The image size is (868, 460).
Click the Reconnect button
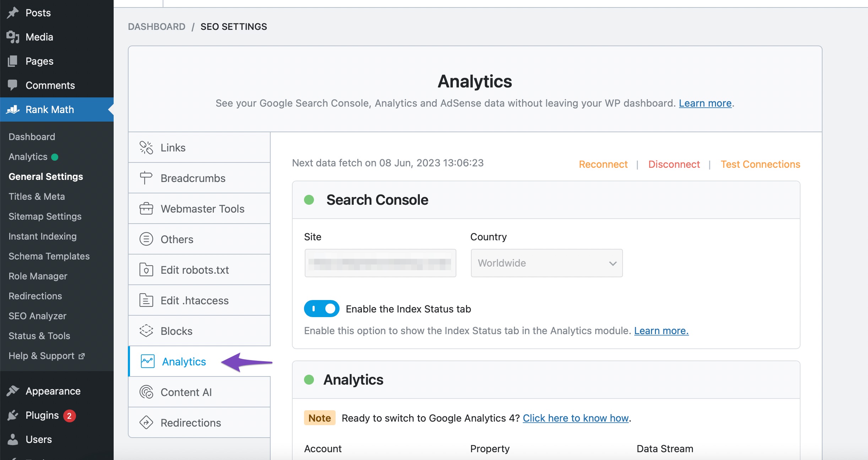pos(603,164)
